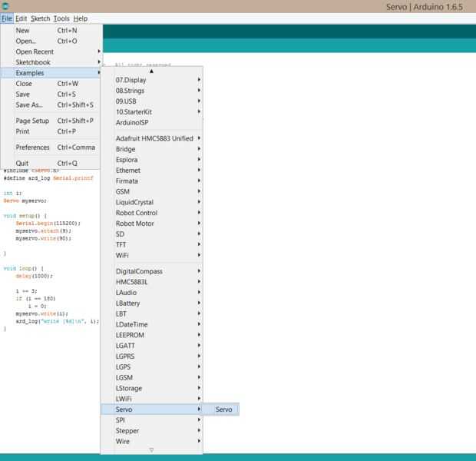Image resolution: width=476 pixels, height=461 pixels.
Task: Expand Stepper examples submenu
Action: coord(152,431)
